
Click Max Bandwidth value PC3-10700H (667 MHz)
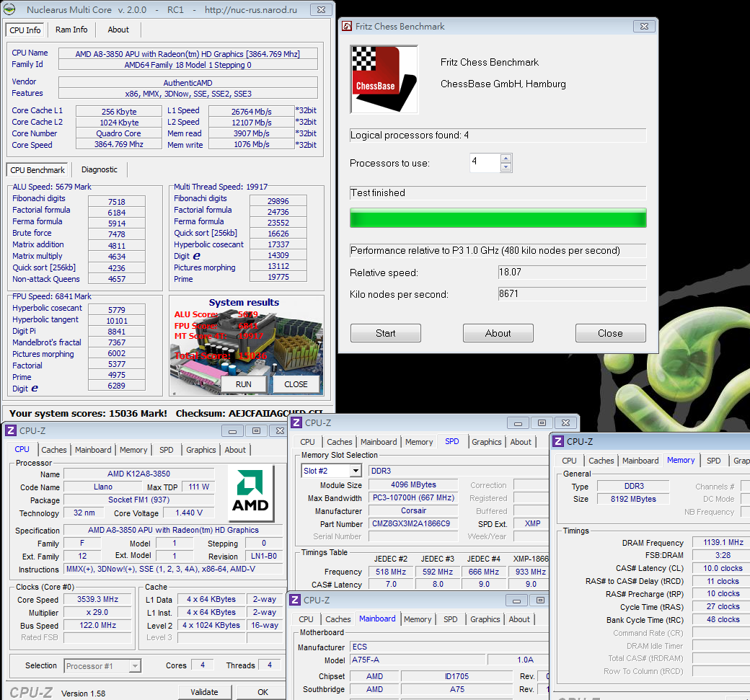click(x=412, y=497)
